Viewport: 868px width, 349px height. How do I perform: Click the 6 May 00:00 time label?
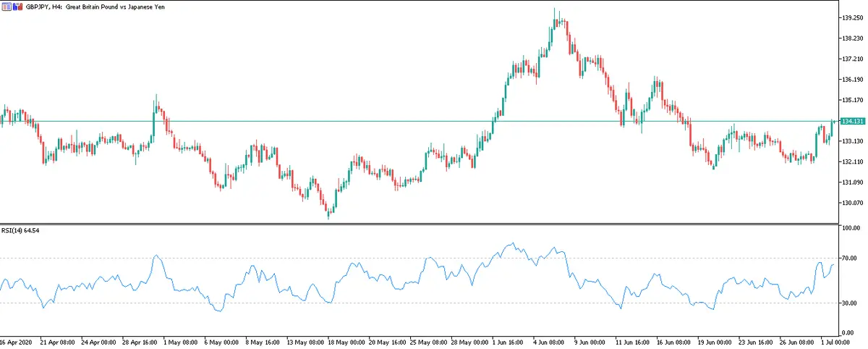221,341
